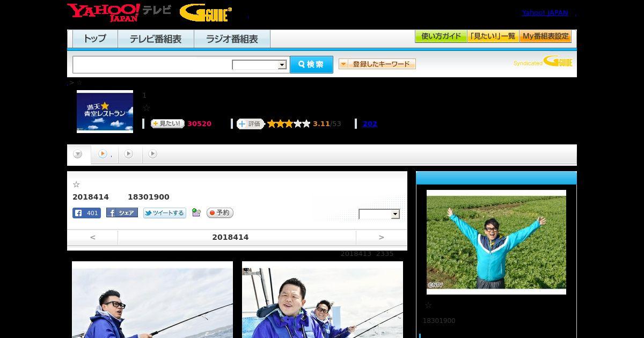The height and width of the screenshot is (338, 644).
Task: Open photo of man fishing alone
Action: [152, 299]
